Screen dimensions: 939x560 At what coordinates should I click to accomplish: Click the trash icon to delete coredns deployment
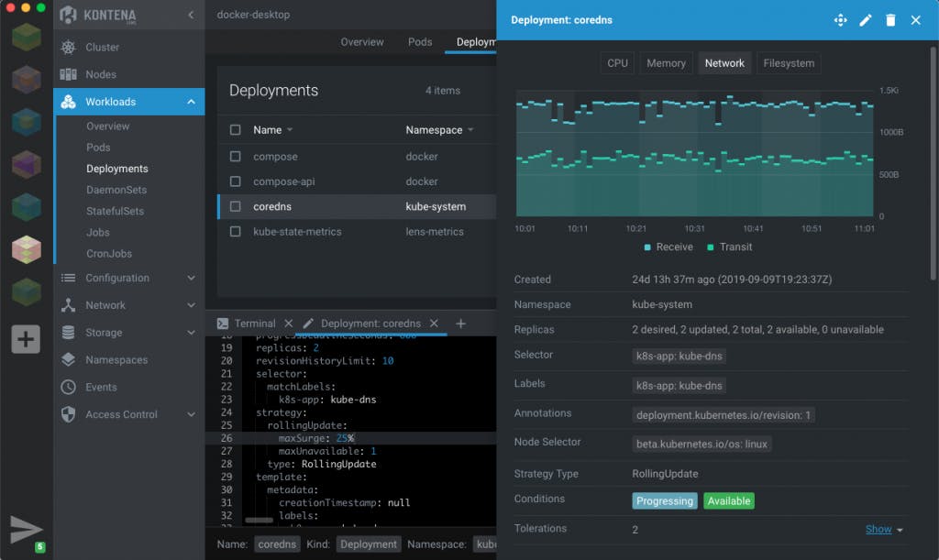[890, 20]
